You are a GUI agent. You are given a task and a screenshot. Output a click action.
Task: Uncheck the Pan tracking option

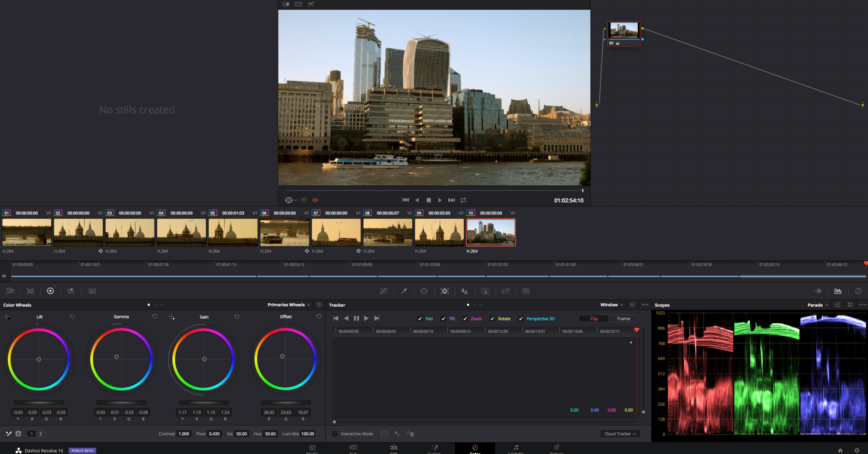(x=420, y=319)
